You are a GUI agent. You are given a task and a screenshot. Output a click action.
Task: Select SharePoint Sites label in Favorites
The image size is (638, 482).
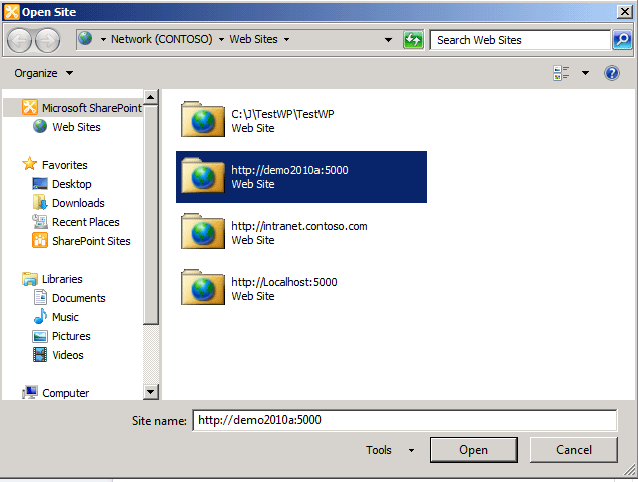click(x=91, y=241)
